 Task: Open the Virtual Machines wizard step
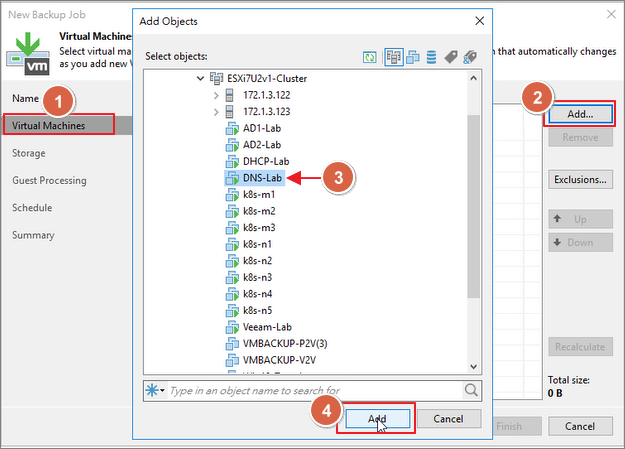pos(59,126)
